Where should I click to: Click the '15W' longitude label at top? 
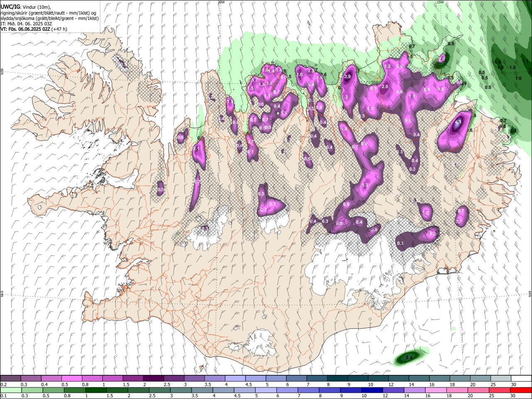tap(440, 2)
